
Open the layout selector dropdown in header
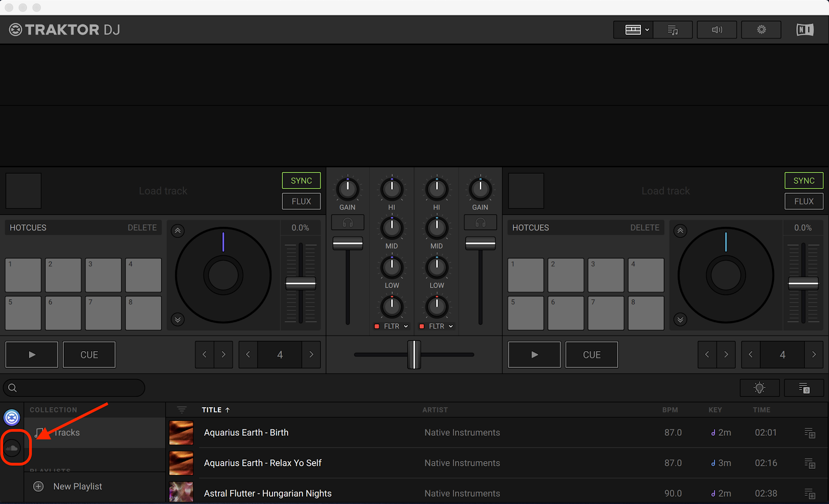tap(633, 30)
